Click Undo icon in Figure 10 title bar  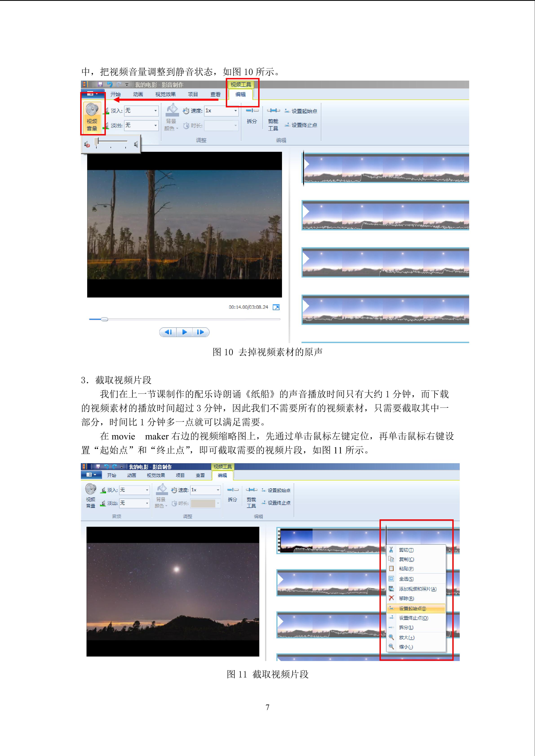110,85
